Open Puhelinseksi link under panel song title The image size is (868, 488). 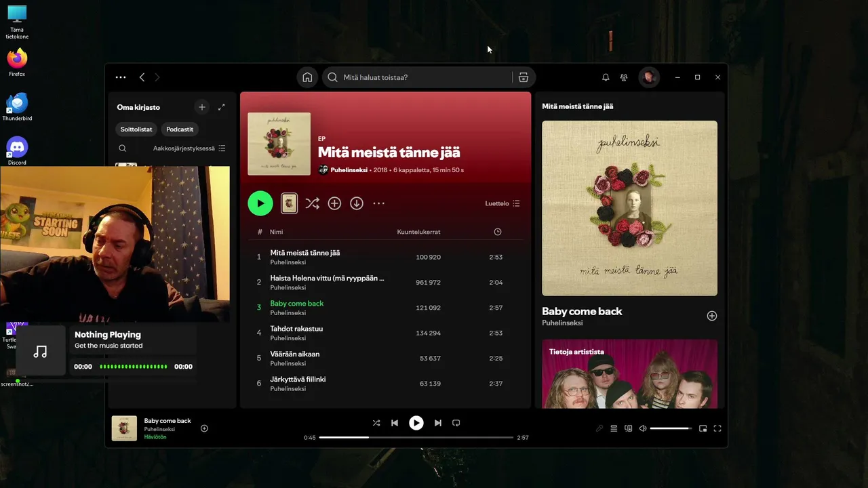click(562, 323)
